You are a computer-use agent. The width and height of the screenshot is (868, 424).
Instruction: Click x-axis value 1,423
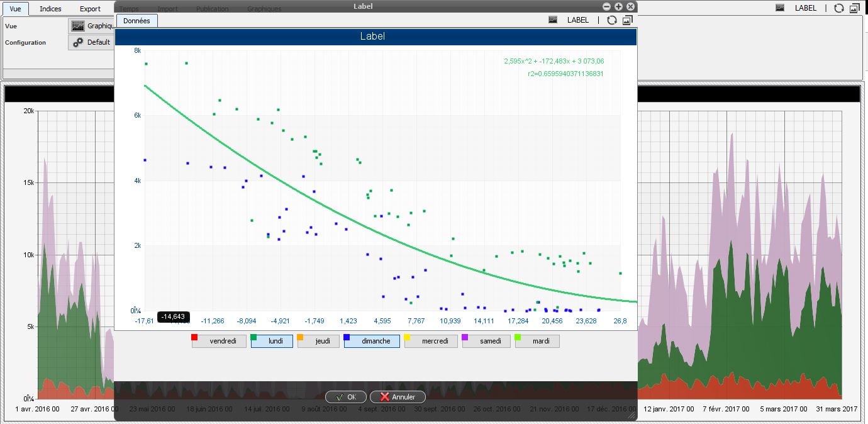[348, 321]
